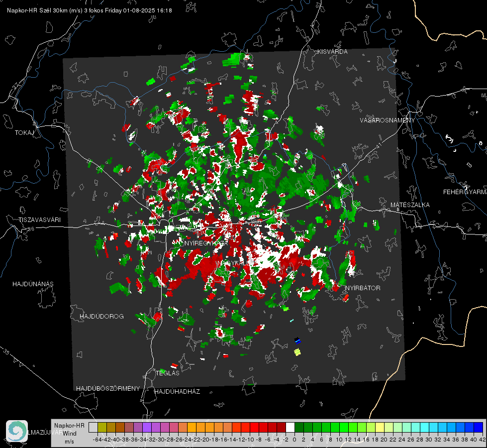Click the NYÍREGYHÁZA city label
487x448 pixels.
pyautogui.click(x=206, y=243)
